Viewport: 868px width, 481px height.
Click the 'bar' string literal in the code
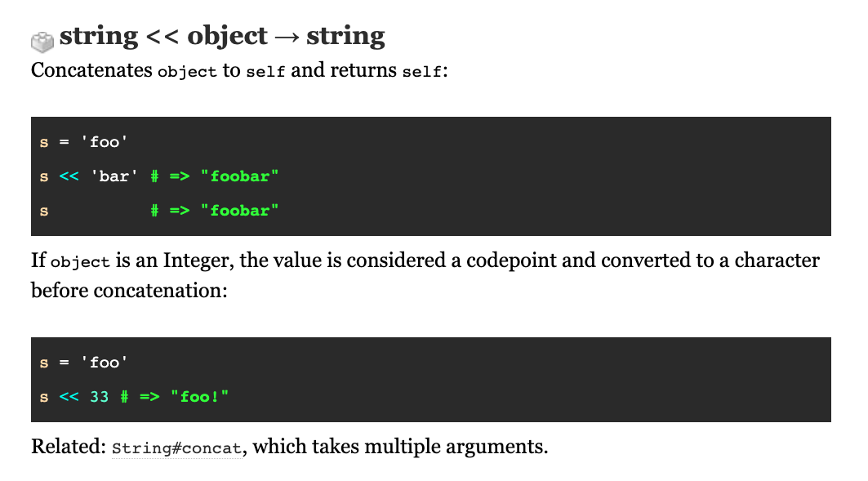tap(114, 176)
